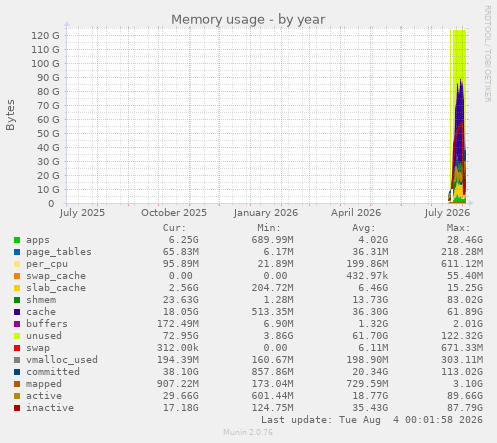Click the 'July 2026' x-axis label
The width and height of the screenshot is (497, 443).
point(447,213)
